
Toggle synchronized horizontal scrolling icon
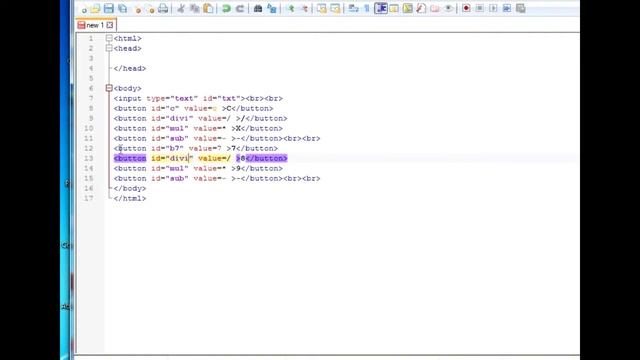[335, 8]
